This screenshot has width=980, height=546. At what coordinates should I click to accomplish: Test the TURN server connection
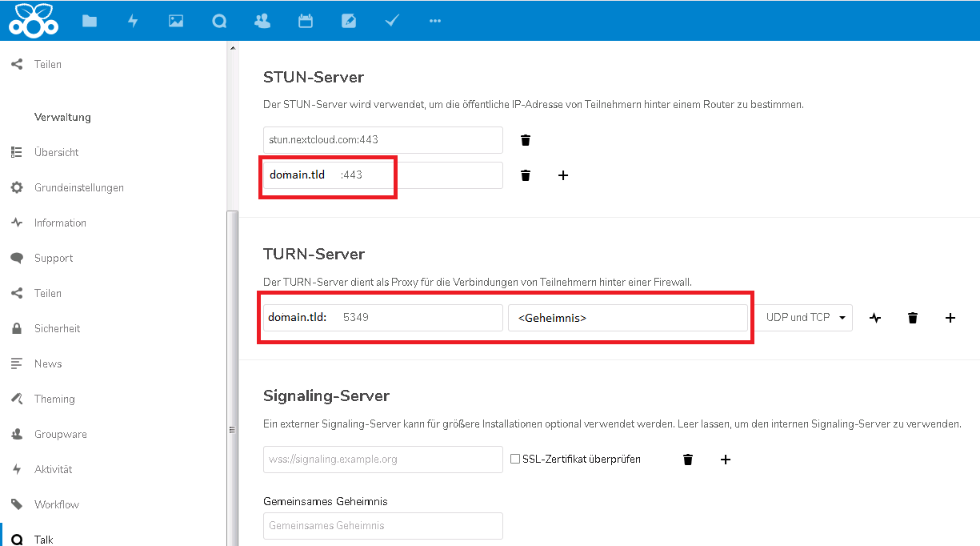[x=875, y=318]
